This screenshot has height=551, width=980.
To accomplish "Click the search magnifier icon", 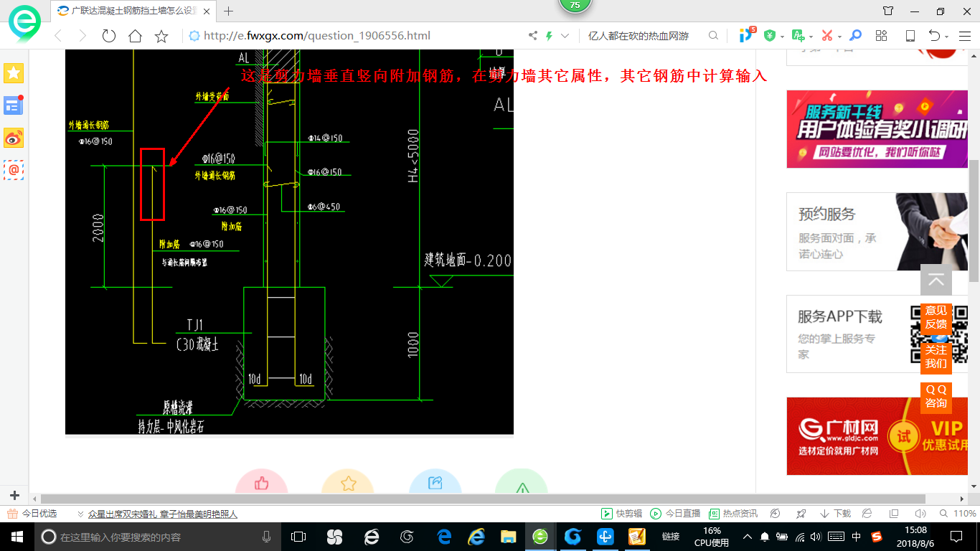I will coord(713,36).
